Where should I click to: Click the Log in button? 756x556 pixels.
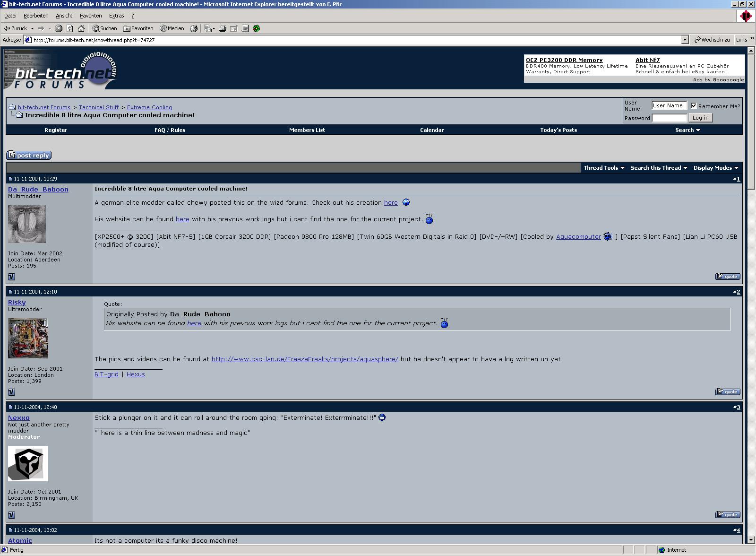point(700,118)
